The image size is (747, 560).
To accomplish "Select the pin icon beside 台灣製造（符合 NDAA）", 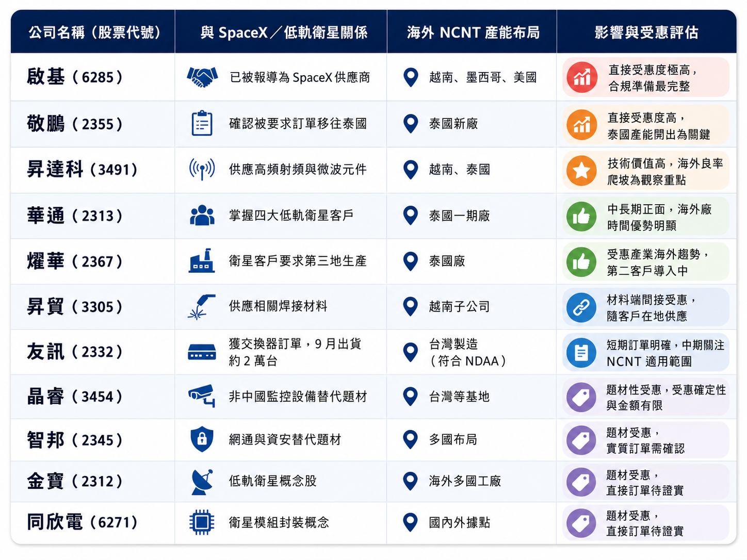I will coord(411,352).
